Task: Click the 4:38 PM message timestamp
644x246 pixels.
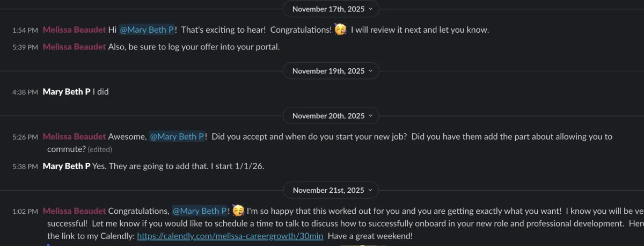Action: coord(25,92)
